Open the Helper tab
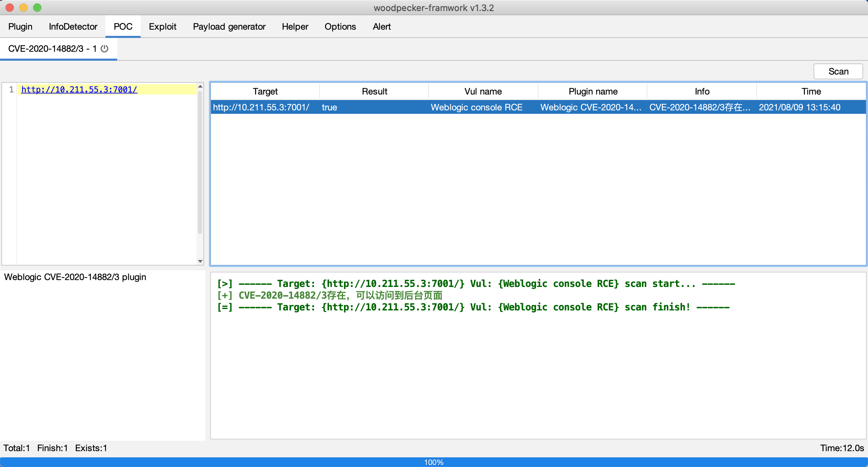 click(x=295, y=27)
